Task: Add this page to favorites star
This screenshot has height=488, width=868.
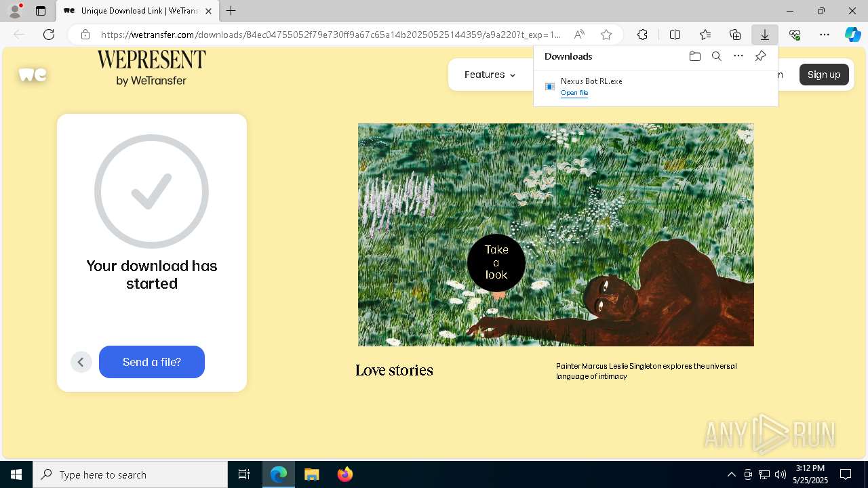Action: (x=606, y=35)
